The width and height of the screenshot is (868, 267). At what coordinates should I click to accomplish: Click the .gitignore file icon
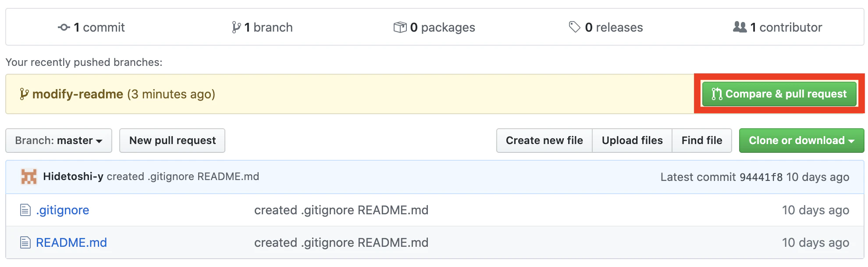pos(25,210)
